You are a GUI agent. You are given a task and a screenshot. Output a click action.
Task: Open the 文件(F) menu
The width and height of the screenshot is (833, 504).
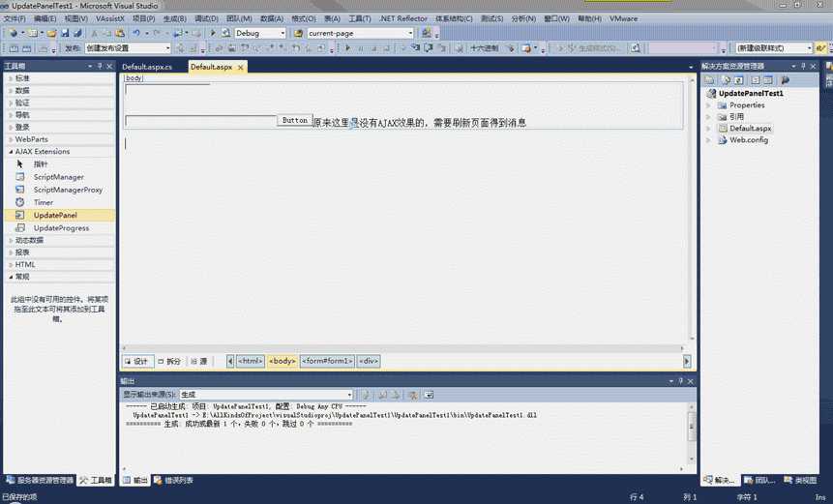(15, 18)
